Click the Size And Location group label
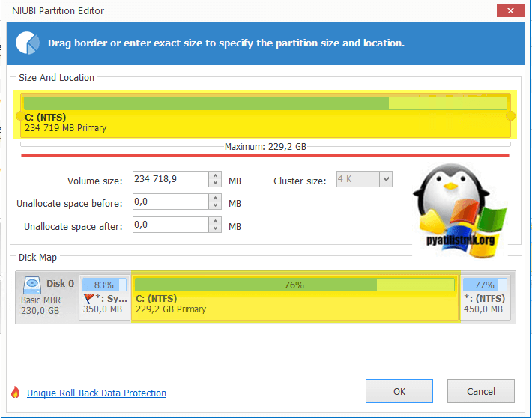Screen dimensions: 532x418 [x=56, y=78]
